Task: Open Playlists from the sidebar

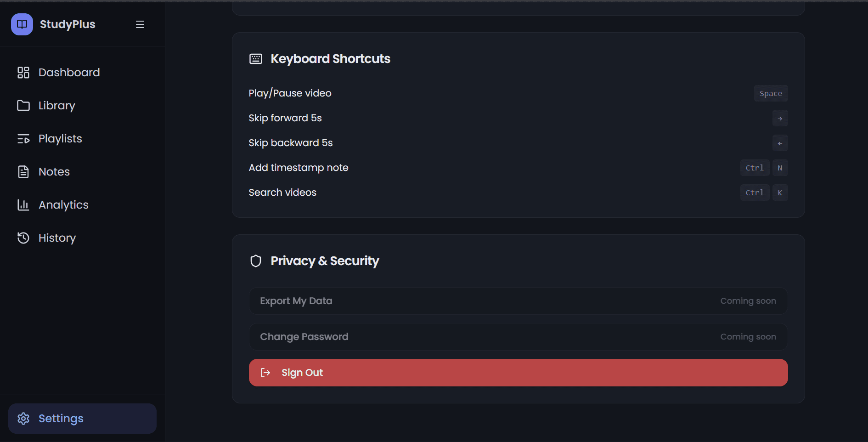Action: point(60,139)
